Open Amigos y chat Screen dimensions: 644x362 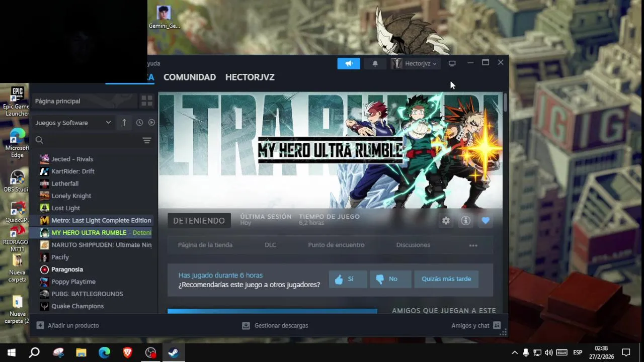pyautogui.click(x=476, y=325)
